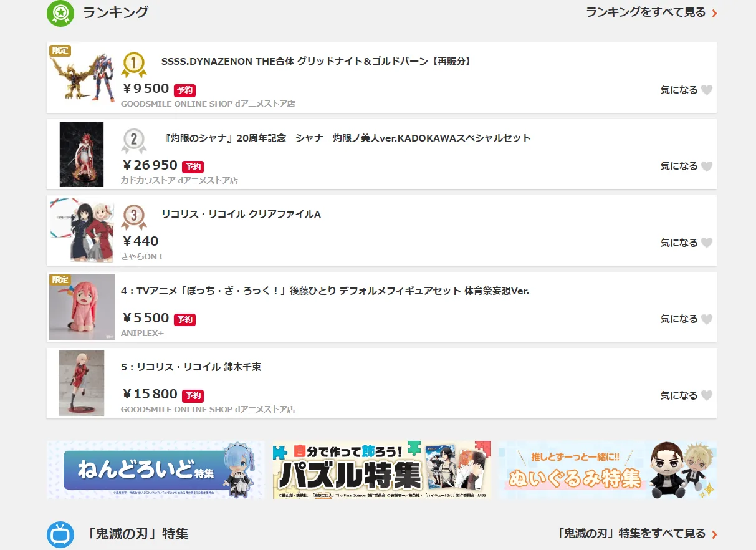Toggle 気になる heart for クリアファイルA
This screenshot has height=550, width=756.
pos(706,243)
